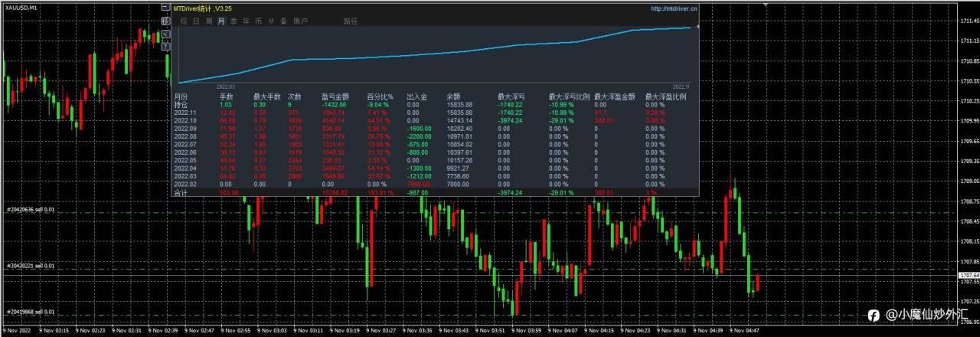Image resolution: width=980 pixels, height=337 pixels.
Task: Open the 币 symbol statistics tab
Action: 259,21
